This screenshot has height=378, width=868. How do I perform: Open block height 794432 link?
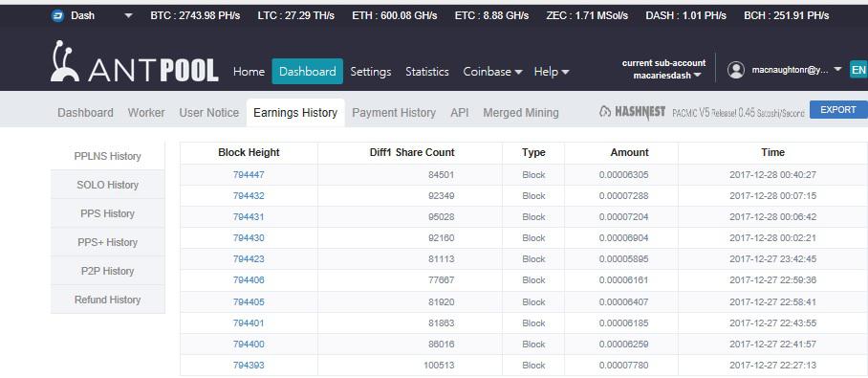tap(249, 195)
